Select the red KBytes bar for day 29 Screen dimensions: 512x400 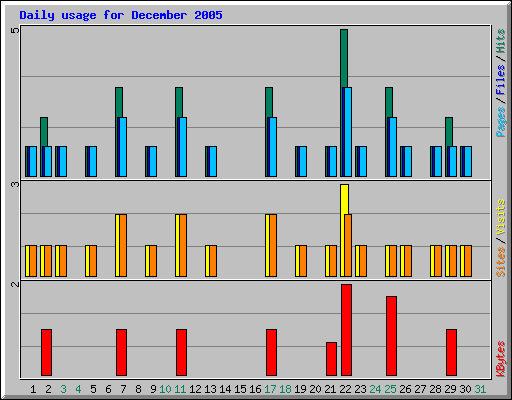(451, 352)
